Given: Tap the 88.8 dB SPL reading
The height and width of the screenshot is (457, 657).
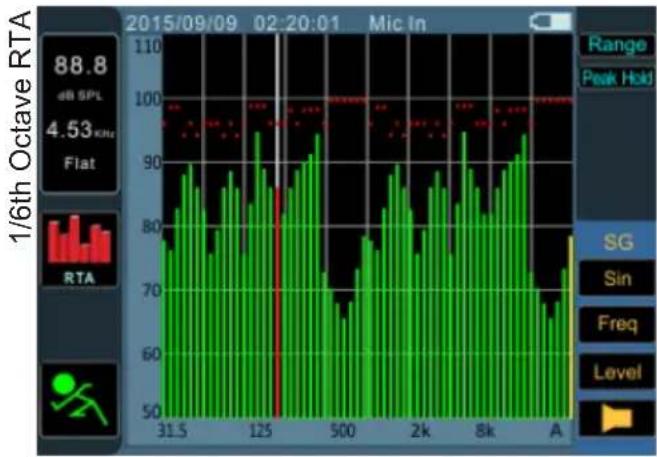Looking at the screenshot, I should coord(80,65).
